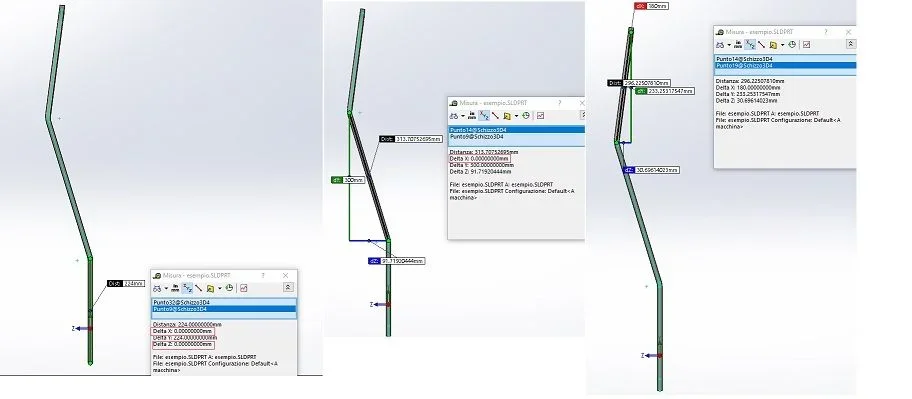Click the 'Delta Y: 224.00000000mm' result line

185,338
